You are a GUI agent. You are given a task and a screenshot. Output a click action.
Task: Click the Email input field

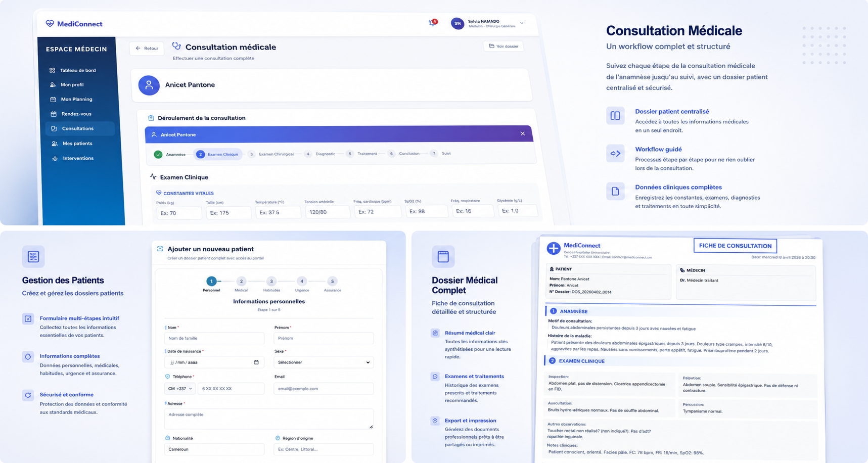(324, 389)
